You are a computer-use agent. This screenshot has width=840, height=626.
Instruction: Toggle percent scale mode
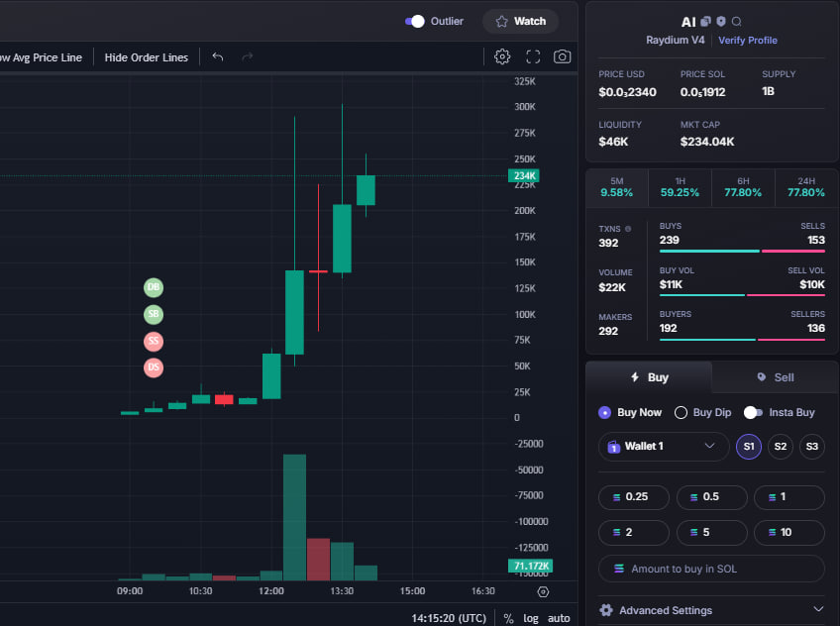click(x=508, y=618)
